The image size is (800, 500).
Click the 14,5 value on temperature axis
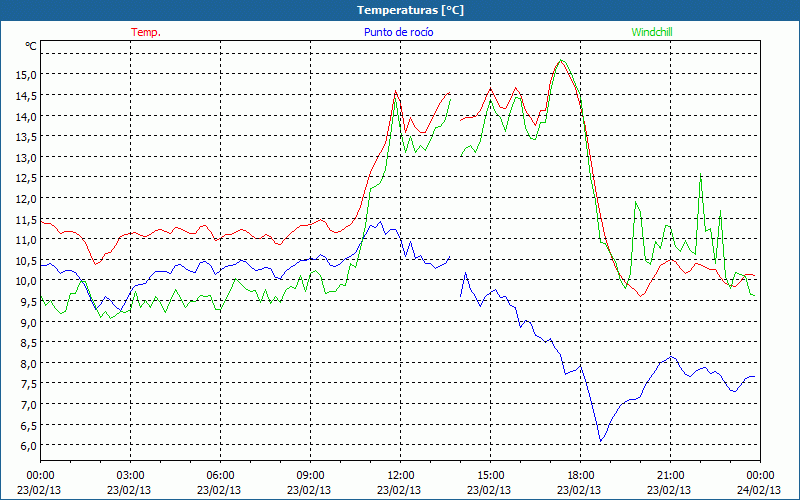(x=26, y=96)
